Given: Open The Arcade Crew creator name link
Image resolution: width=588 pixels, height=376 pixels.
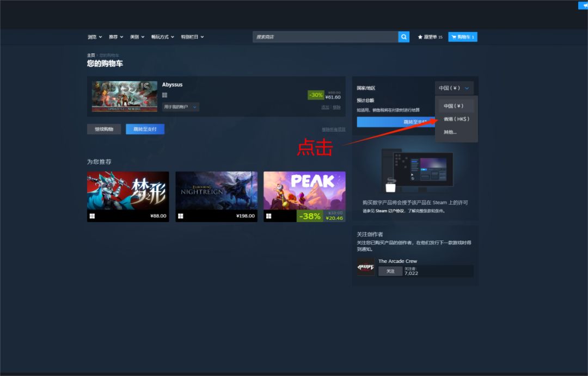Looking at the screenshot, I should point(397,261).
